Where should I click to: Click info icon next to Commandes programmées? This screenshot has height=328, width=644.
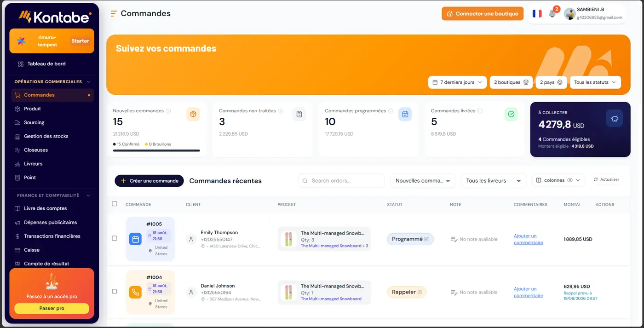click(391, 111)
